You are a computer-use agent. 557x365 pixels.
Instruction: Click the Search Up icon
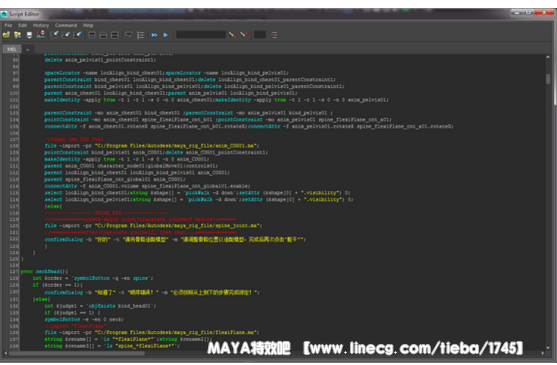coord(243,35)
